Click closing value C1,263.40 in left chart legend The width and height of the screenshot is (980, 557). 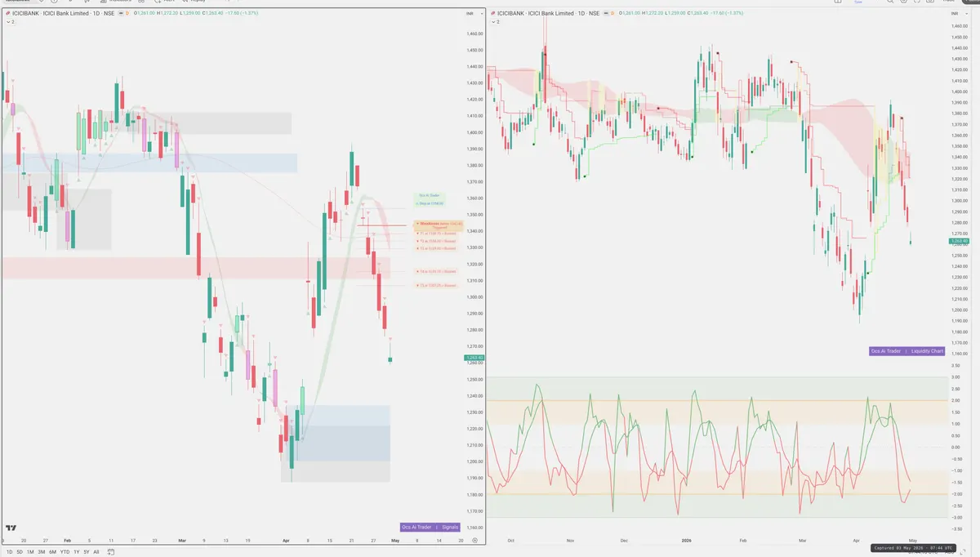[212, 13]
